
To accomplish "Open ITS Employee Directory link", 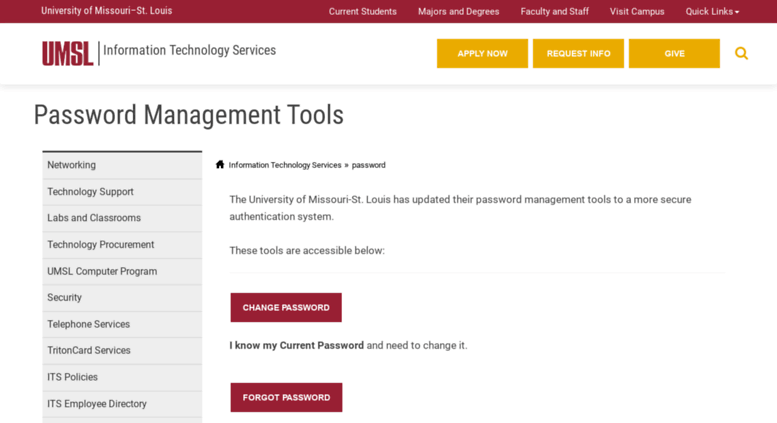I will point(122,404).
